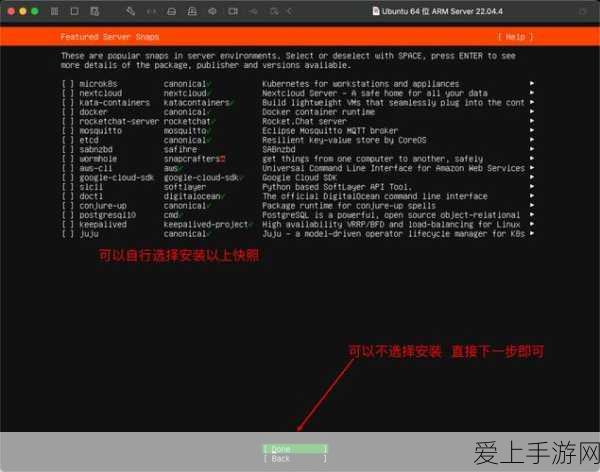
Task: Click the green minimize-to-fullscreen window button
Action: click(35, 11)
